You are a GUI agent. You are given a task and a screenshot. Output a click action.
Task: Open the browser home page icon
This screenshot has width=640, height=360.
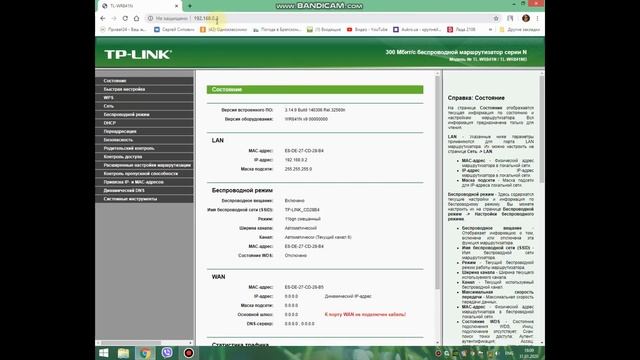point(136,18)
